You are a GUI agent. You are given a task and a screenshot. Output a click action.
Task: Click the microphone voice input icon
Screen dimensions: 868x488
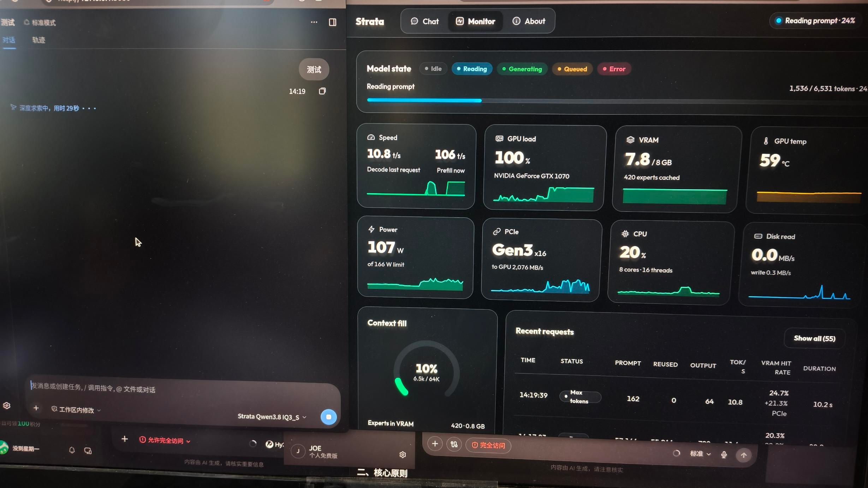click(724, 454)
